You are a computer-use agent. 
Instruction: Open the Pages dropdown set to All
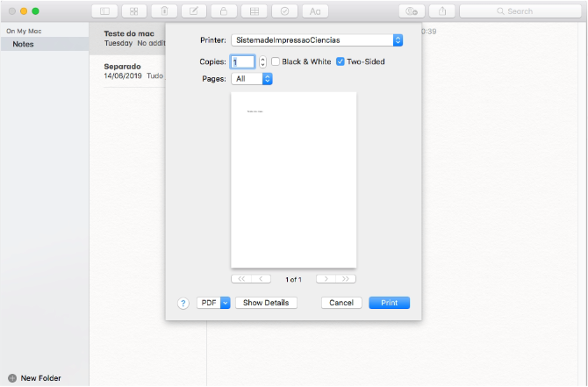252,79
